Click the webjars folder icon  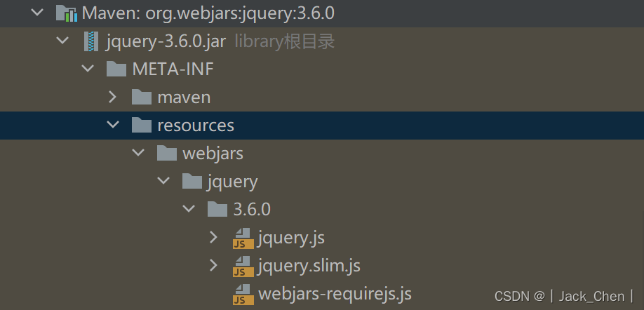(x=167, y=153)
